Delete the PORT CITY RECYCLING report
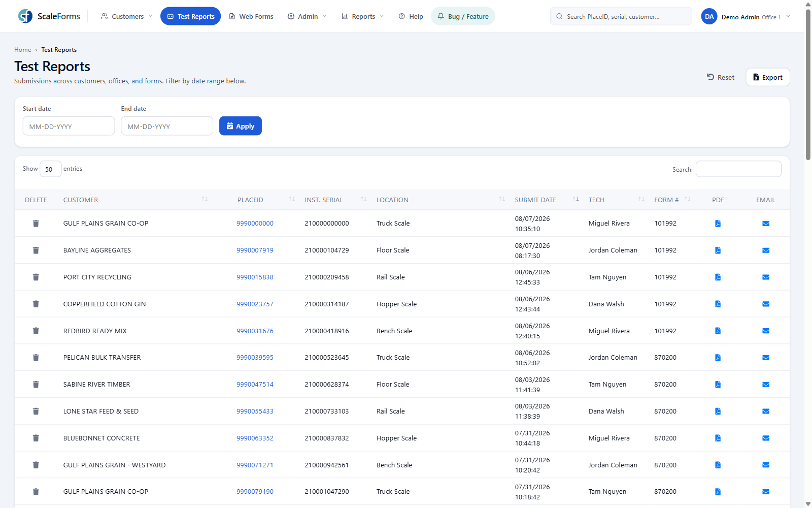Screen dimensions: 812x508 (36, 277)
